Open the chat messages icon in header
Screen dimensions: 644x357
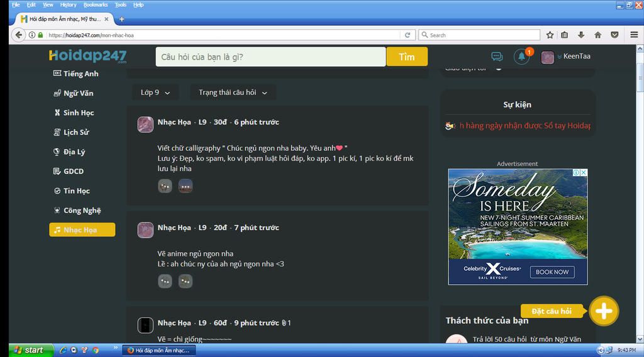pos(497,56)
